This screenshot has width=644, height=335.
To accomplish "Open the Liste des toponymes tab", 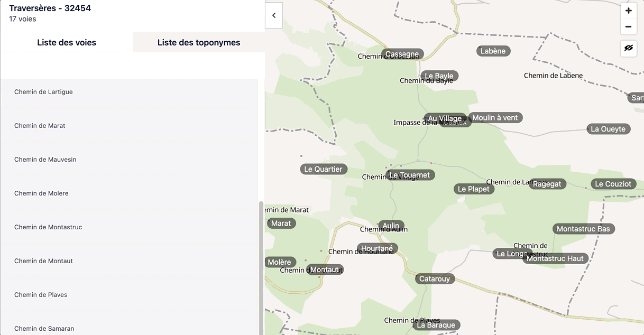I will coord(199,42).
